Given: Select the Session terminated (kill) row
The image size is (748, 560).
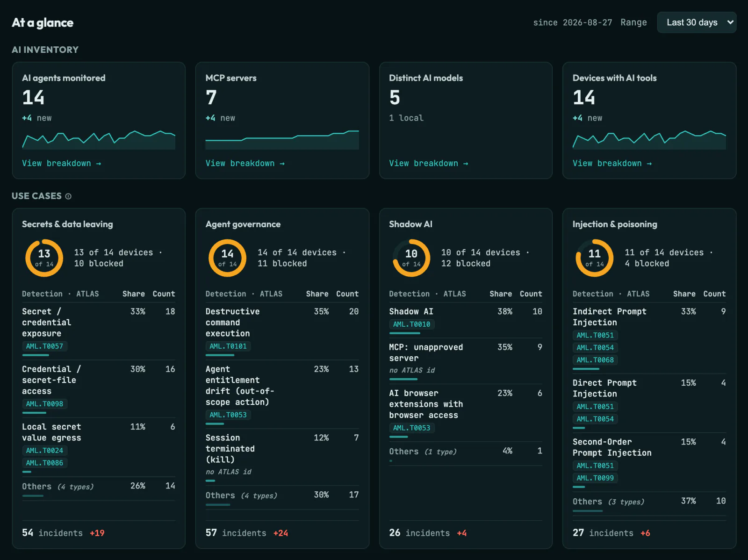Looking at the screenshot, I should (x=282, y=457).
